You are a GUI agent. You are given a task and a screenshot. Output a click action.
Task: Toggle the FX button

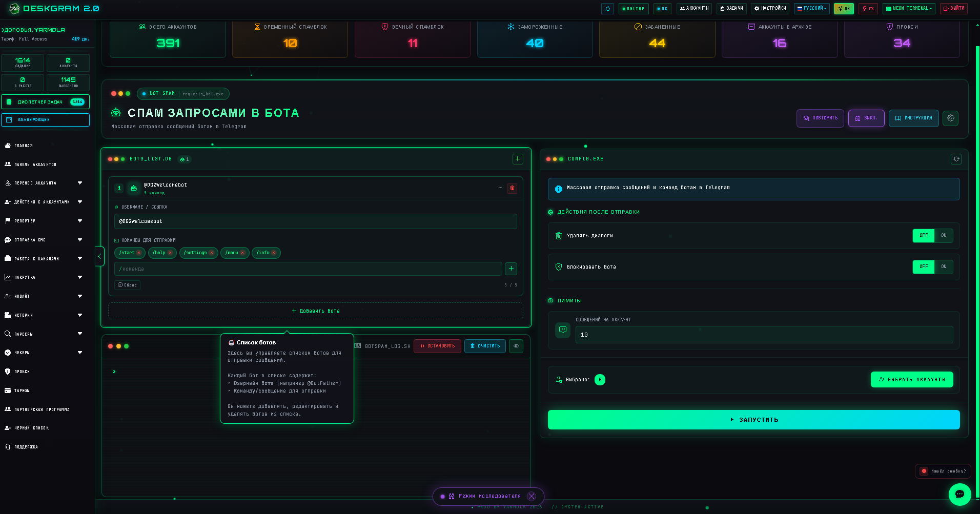point(868,9)
